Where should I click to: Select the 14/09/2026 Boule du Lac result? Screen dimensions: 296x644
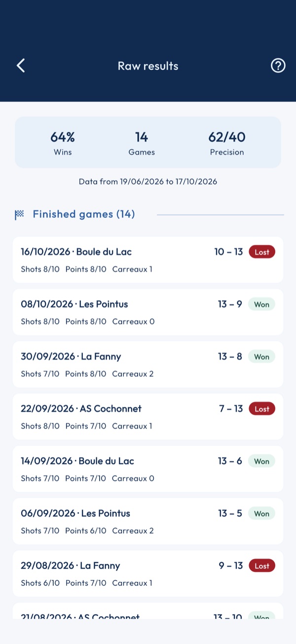[x=148, y=469]
